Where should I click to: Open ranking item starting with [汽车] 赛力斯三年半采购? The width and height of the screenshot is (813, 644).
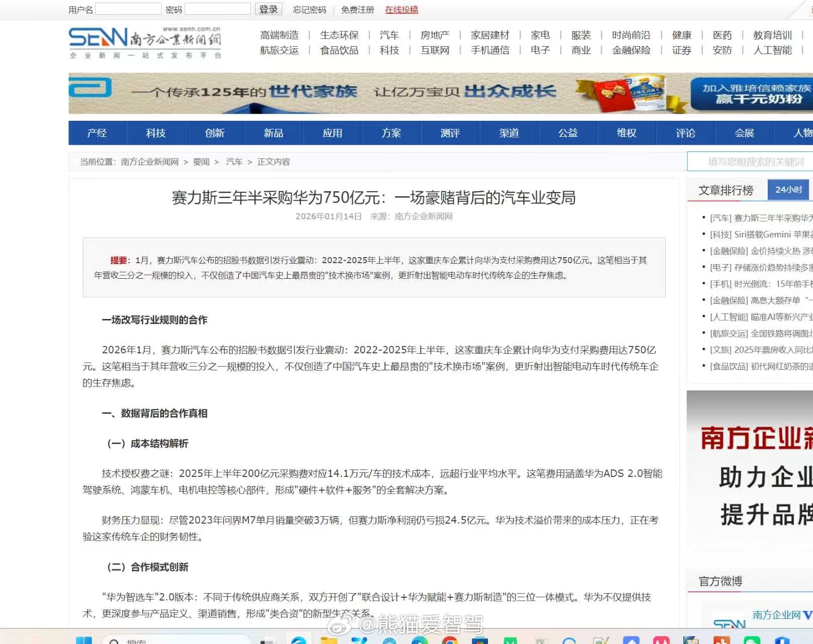(x=761, y=218)
